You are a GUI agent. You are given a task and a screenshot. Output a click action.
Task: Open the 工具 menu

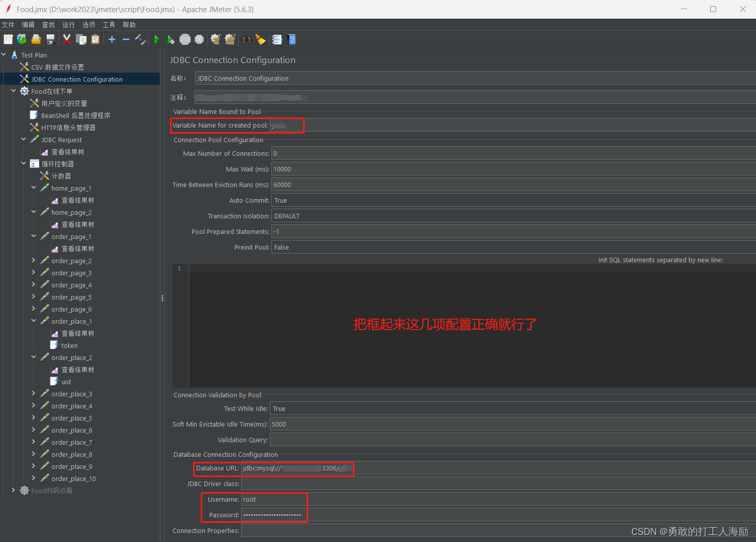point(109,25)
